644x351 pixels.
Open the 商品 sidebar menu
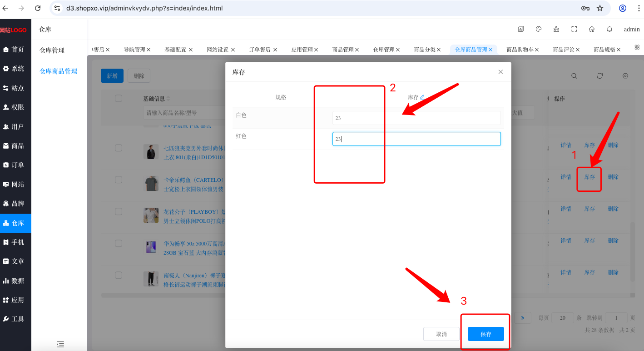(x=15, y=146)
